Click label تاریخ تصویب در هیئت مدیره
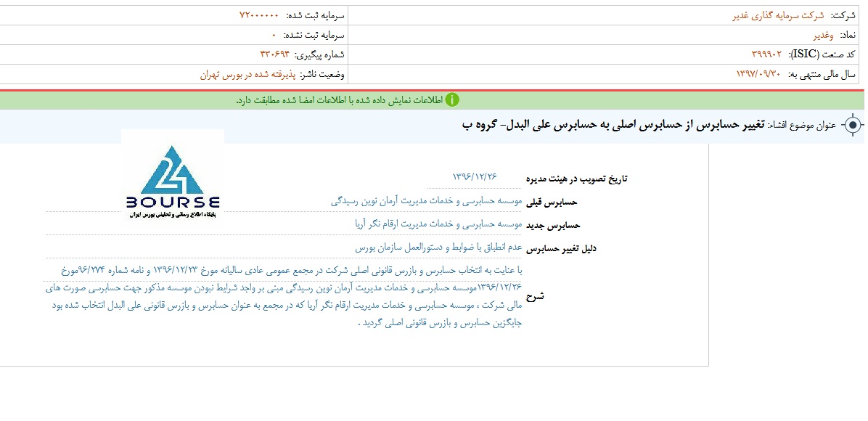The image size is (868, 421). (x=576, y=179)
